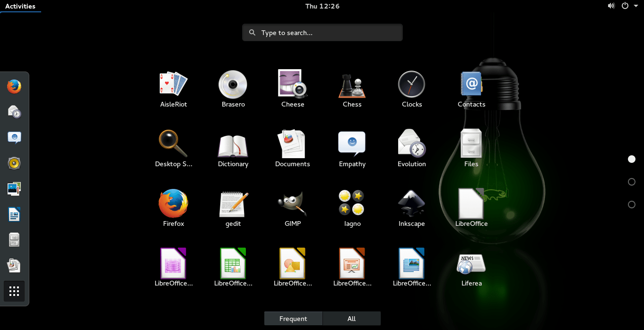Select the first page indicator dot
Viewport: 644px width, 330px height.
tap(632, 159)
